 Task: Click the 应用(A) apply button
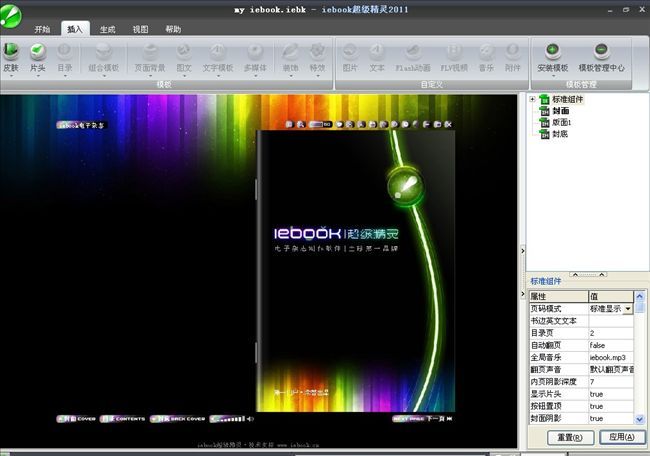click(x=622, y=437)
